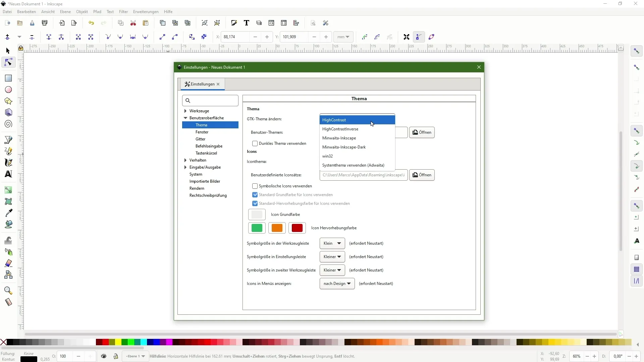Select the Rectangle tool
The height and width of the screenshot is (362, 644).
[8, 78]
